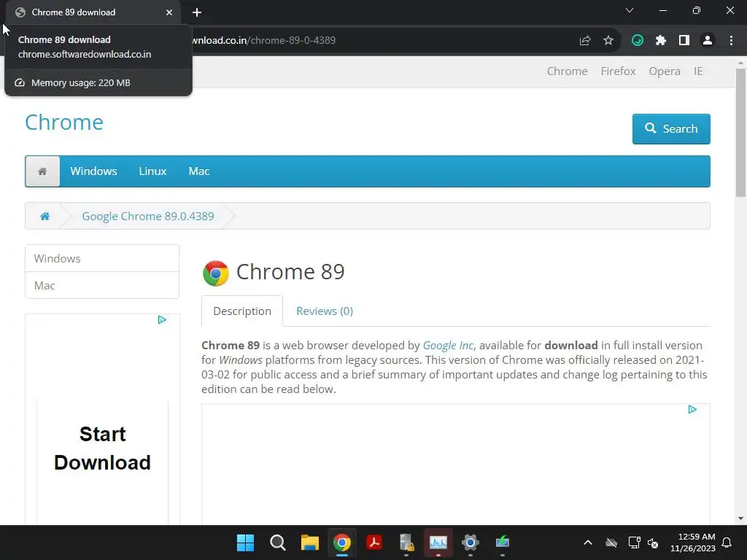Open the clock showing 12:59 AM
This screenshot has height=560, width=747.
coord(693,542)
